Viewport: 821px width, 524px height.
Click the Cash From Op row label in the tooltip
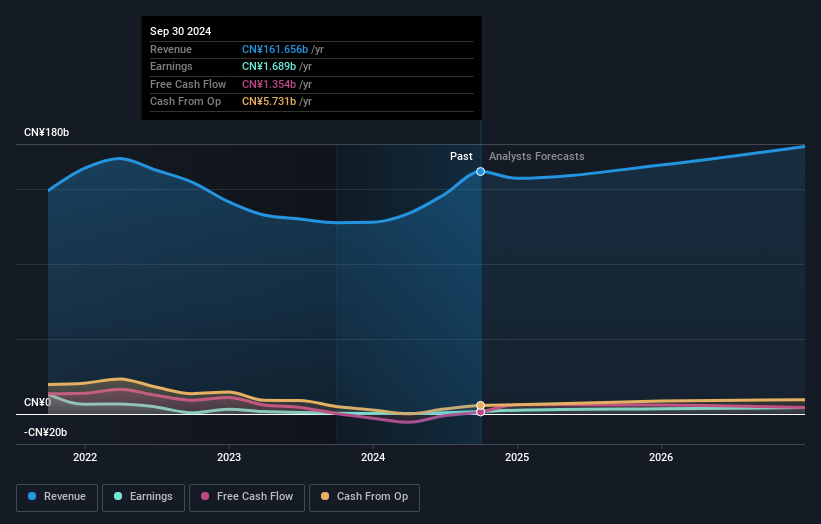(x=185, y=102)
